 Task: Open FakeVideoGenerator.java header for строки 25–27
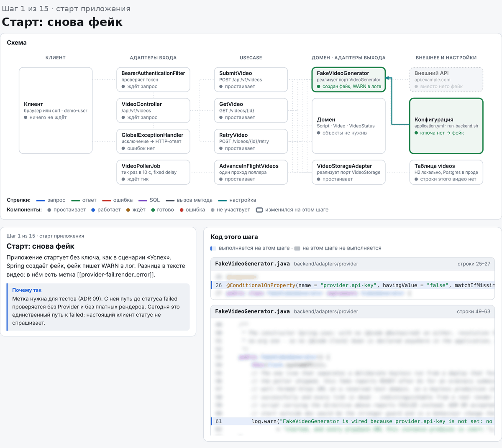[353, 264]
